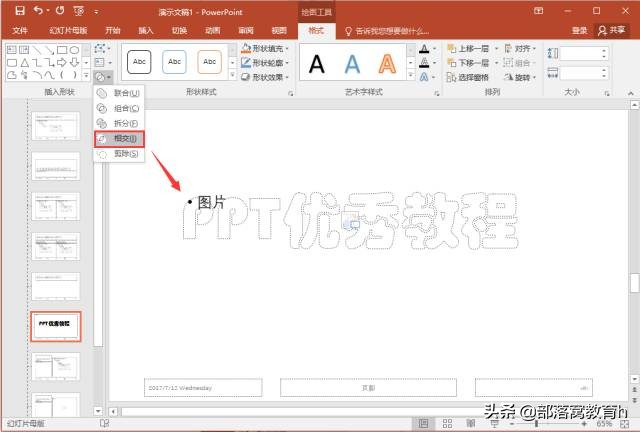Click 下移一层 send backward button
640x432 pixels.
point(468,63)
